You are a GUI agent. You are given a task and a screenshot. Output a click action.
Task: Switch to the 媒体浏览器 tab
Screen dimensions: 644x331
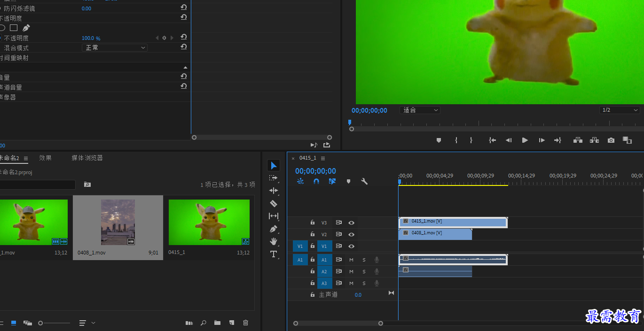click(x=87, y=158)
